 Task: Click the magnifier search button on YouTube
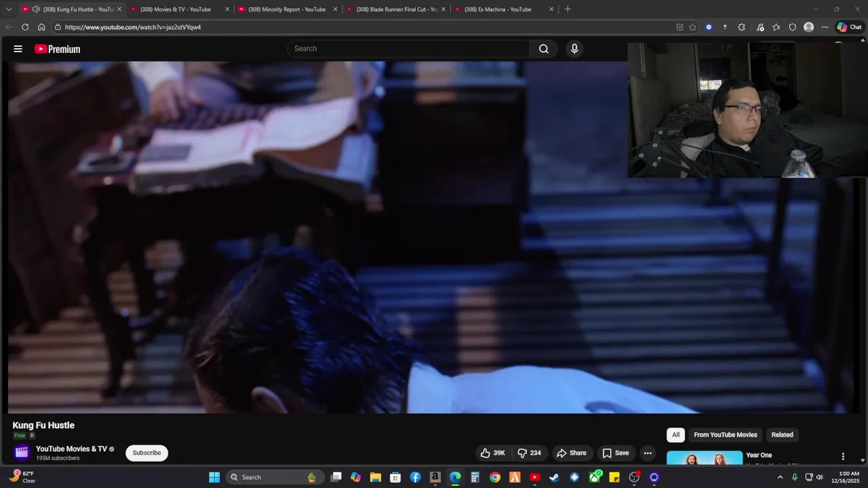pos(544,49)
